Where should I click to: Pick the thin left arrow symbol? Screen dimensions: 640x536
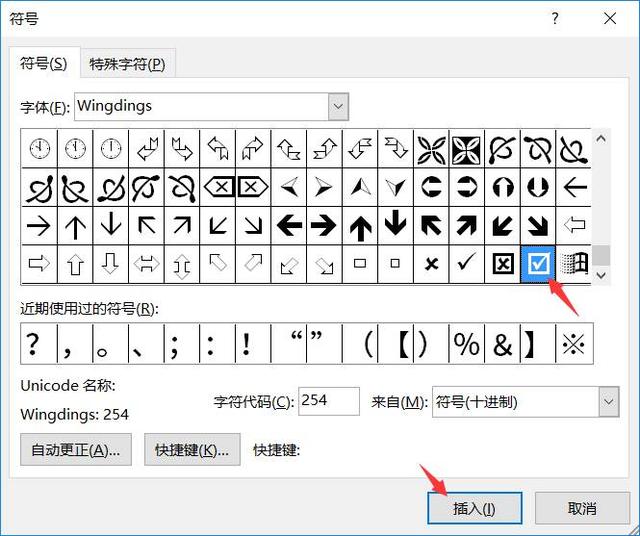click(573, 187)
